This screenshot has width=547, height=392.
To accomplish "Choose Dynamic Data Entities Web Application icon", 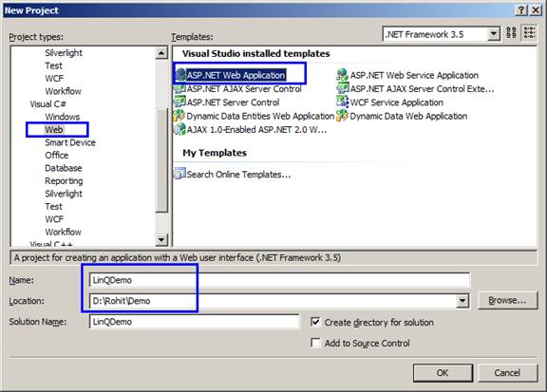I will pos(179,116).
